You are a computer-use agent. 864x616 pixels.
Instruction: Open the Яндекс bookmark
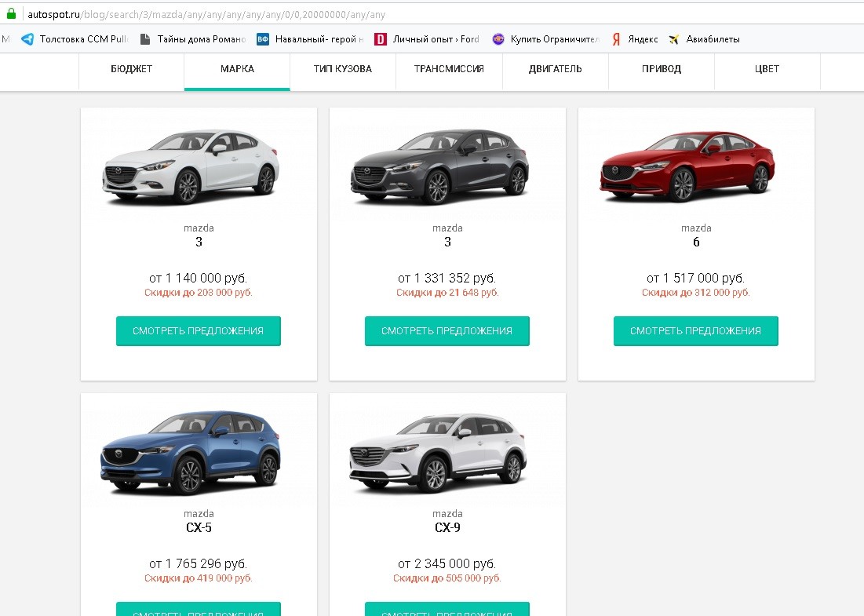coord(635,38)
